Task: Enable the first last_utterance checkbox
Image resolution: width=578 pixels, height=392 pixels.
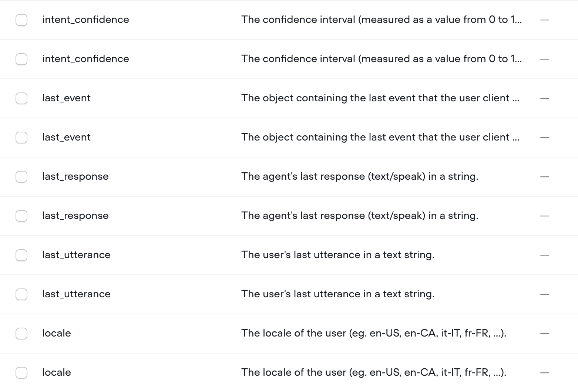Action: 21,255
